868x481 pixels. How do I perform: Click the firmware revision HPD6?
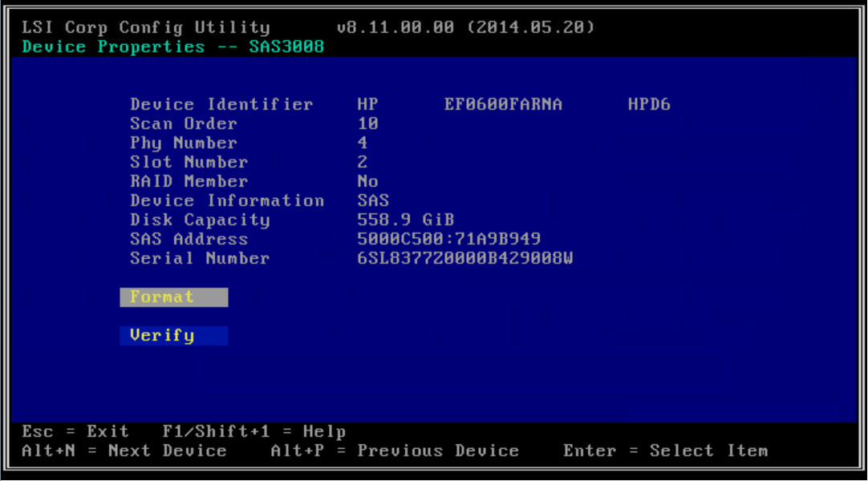649,104
